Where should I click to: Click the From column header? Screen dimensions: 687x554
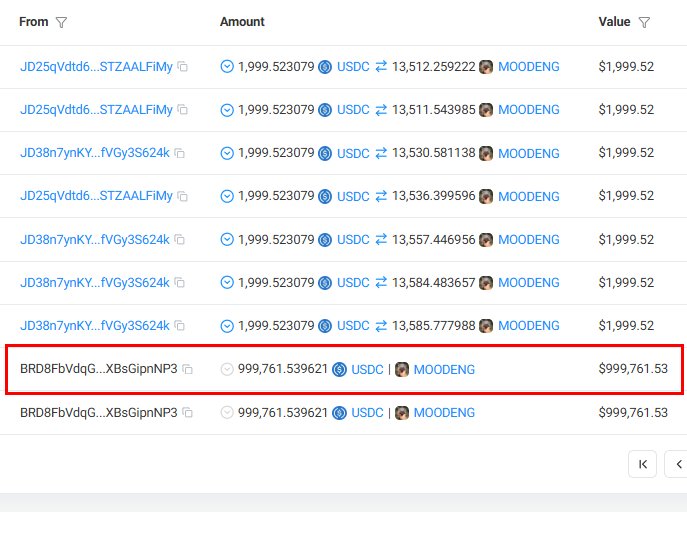click(x=34, y=22)
